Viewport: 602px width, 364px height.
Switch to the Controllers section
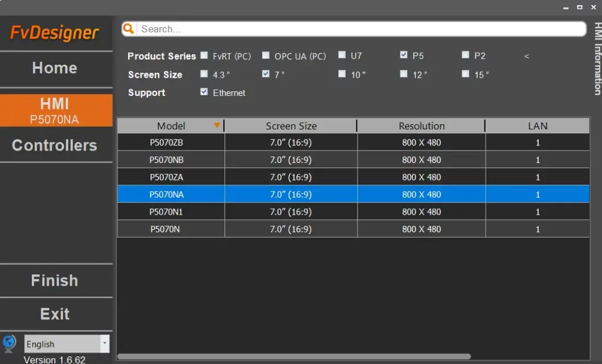pyautogui.click(x=55, y=145)
